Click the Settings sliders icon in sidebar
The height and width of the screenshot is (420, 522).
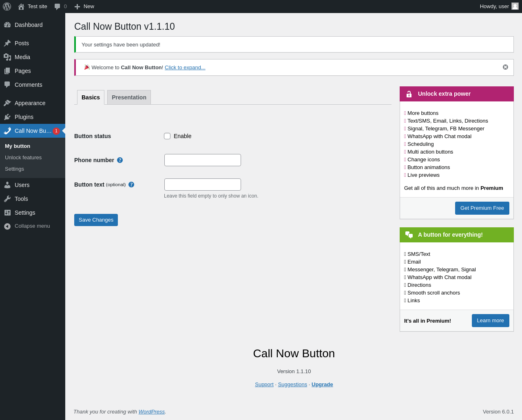(x=7, y=213)
